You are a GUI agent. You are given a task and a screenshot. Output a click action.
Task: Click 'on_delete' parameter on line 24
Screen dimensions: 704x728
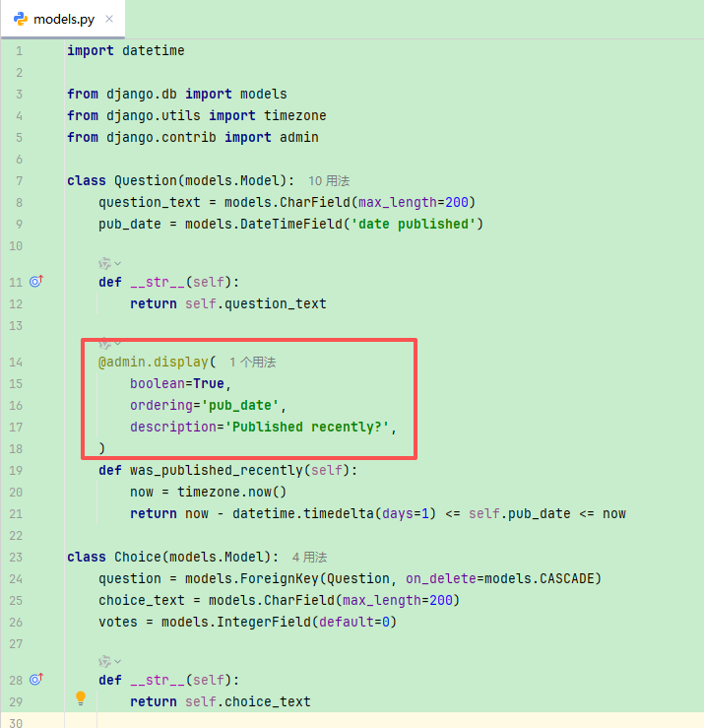pos(441,579)
